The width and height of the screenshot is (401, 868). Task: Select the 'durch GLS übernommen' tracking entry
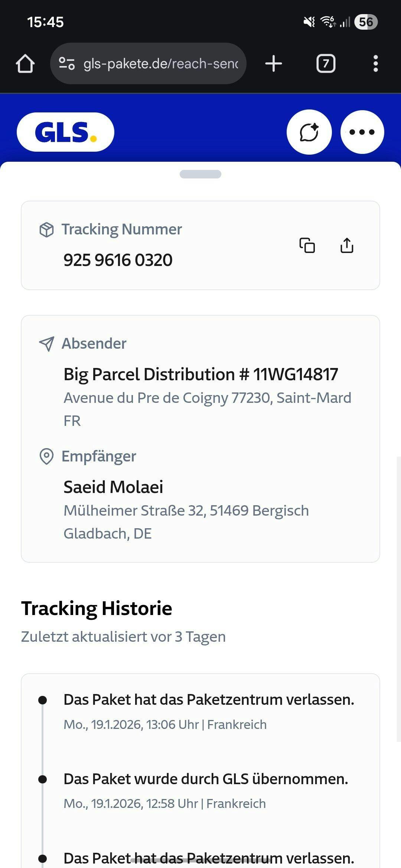pos(206,779)
